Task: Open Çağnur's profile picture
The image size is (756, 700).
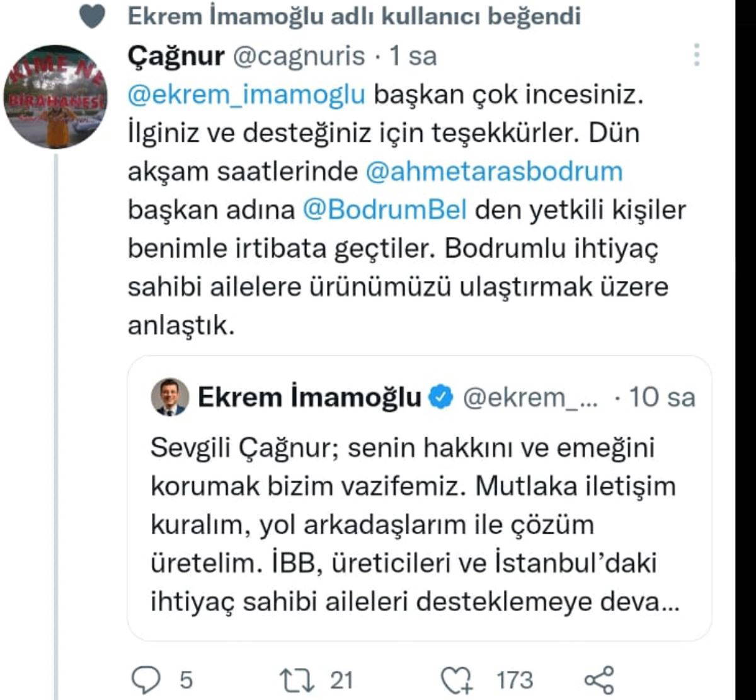Action: [57, 97]
